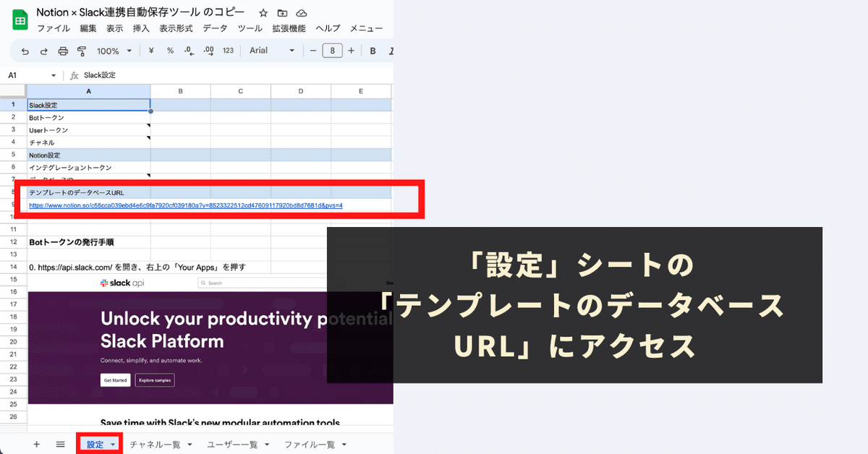Screen dimensions: 868x454
Task: Open the メニュー menu
Action: tap(367, 28)
